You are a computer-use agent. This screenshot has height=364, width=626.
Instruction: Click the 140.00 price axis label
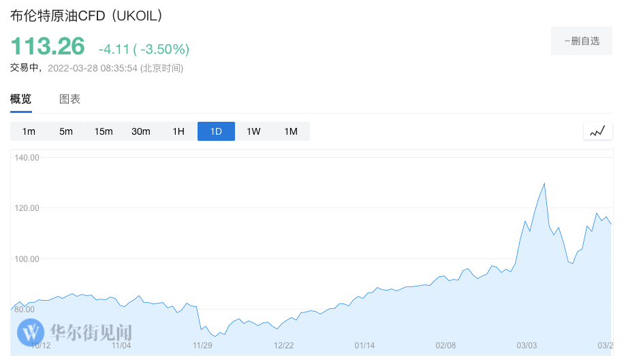[28, 157]
